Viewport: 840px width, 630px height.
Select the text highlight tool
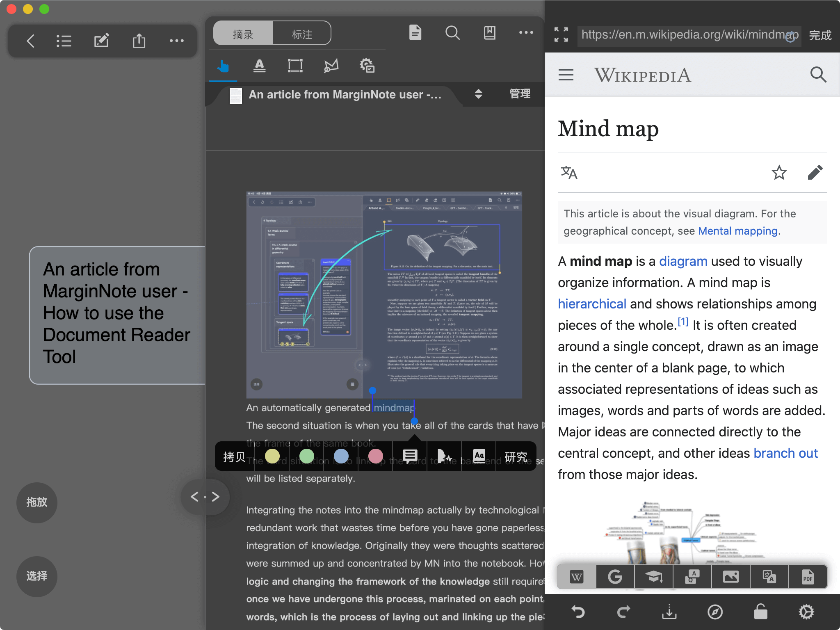pyautogui.click(x=259, y=66)
